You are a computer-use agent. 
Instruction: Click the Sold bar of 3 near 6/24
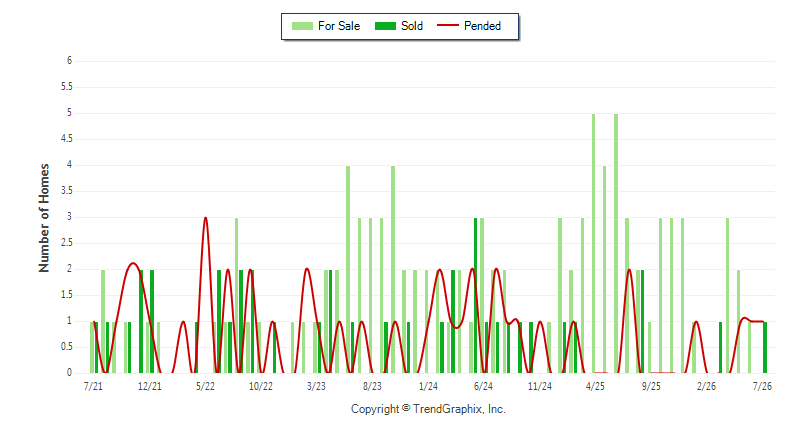(x=476, y=295)
